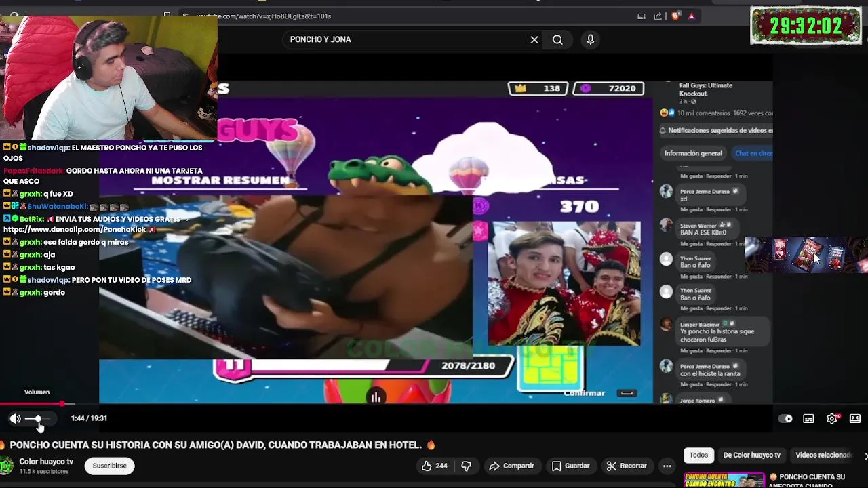Viewport: 868px width, 488px height.
Task: Open player settings gear
Action: pyautogui.click(x=832, y=419)
